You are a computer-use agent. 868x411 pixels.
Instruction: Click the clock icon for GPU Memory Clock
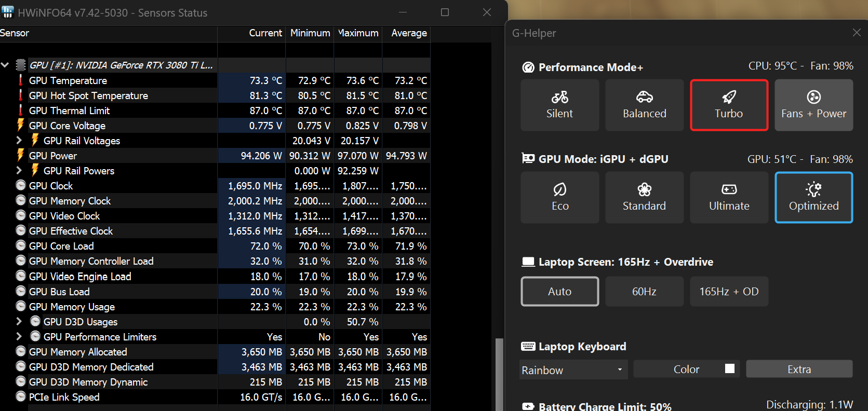pos(21,200)
